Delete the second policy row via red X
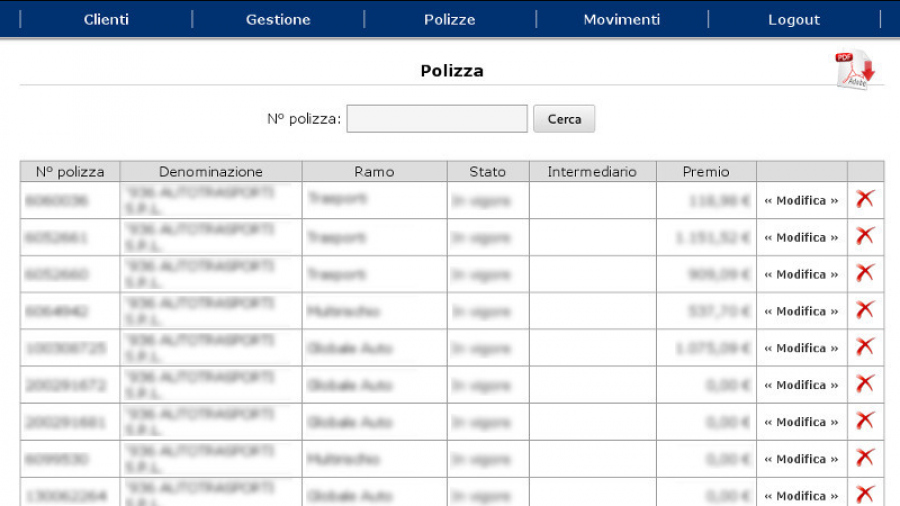 coord(865,236)
